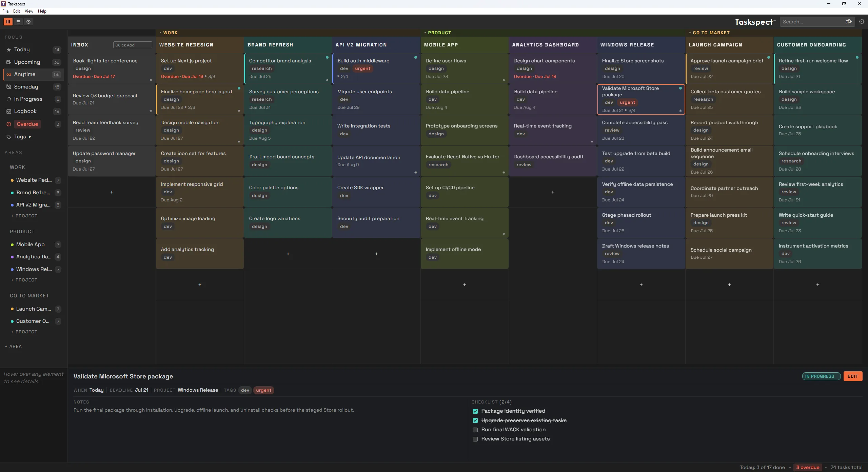Expand checklist on Validate Microsoft Store package card

pyautogui.click(x=626, y=110)
